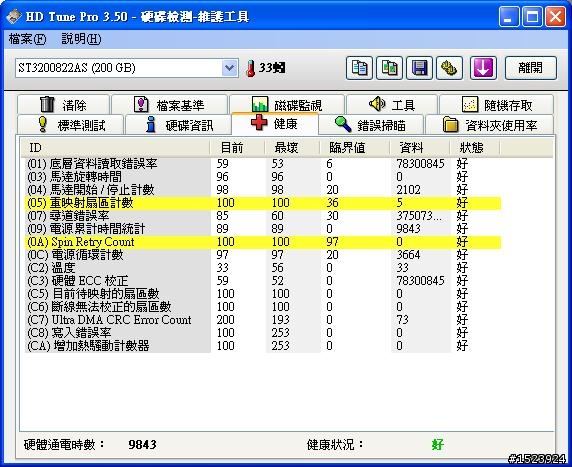Click the purple down-arrow minimize-to-tray icon

(483, 68)
